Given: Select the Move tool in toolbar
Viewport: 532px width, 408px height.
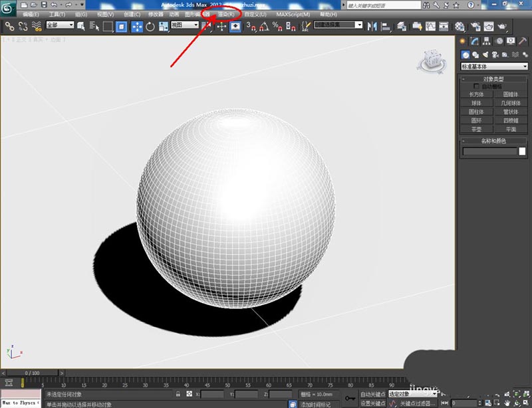Looking at the screenshot, I should [137, 27].
